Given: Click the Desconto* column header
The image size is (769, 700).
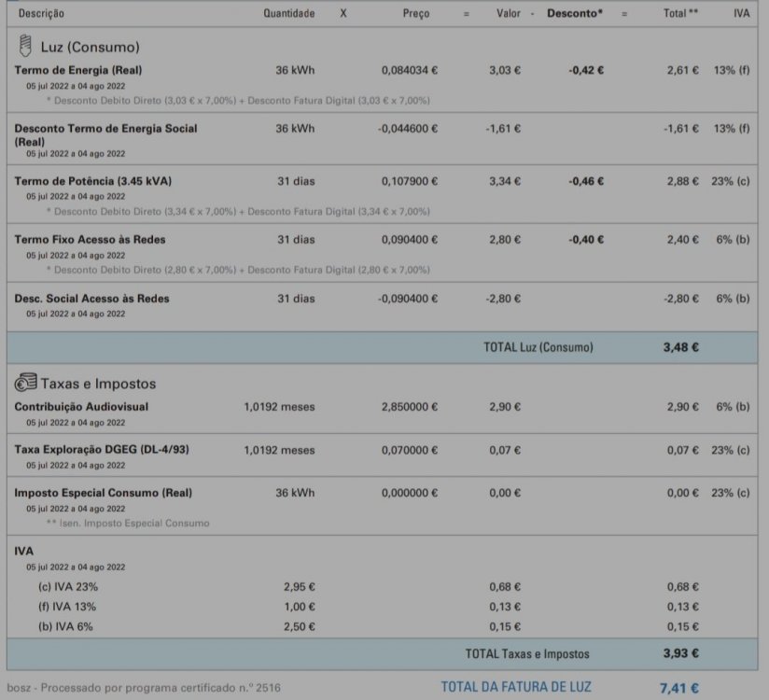Looking at the screenshot, I should pyautogui.click(x=575, y=13).
